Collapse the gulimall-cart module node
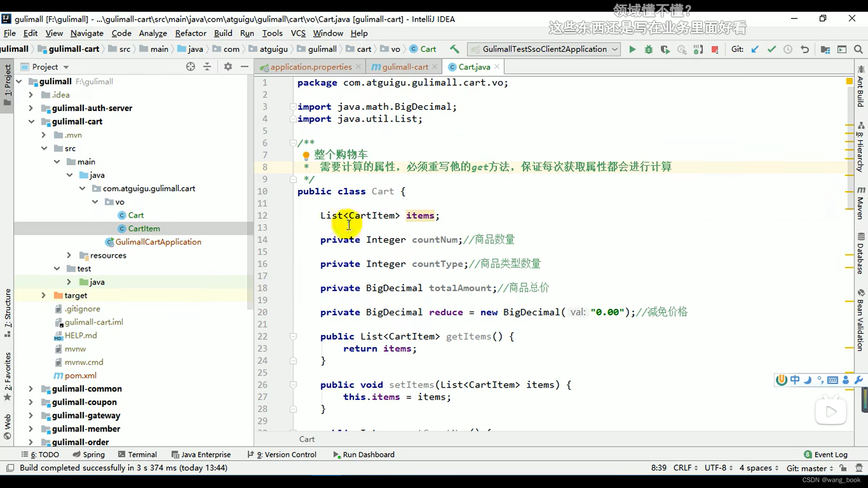Image resolution: width=868 pixels, height=488 pixels. tap(31, 122)
